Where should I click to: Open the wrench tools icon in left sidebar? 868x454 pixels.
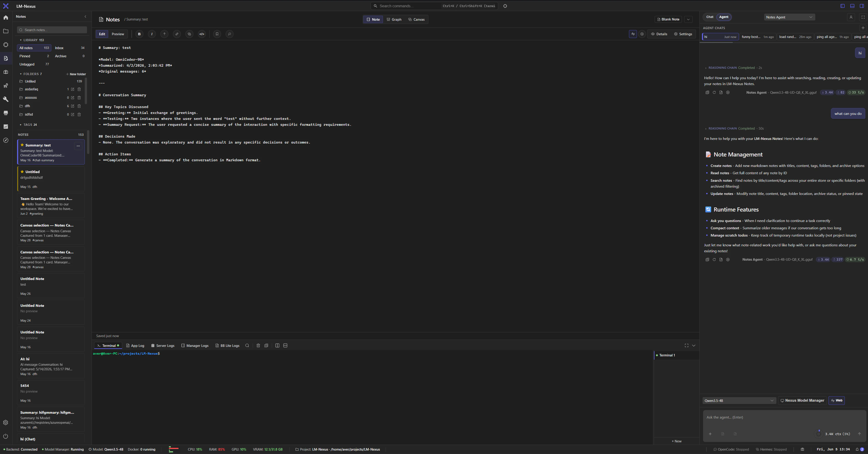[6, 99]
